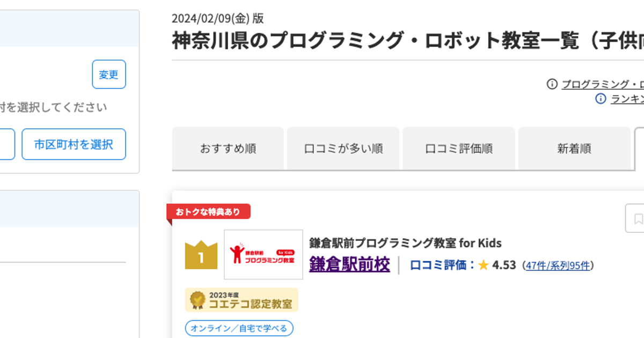
Task: Click the 変更 button
Action: (109, 75)
